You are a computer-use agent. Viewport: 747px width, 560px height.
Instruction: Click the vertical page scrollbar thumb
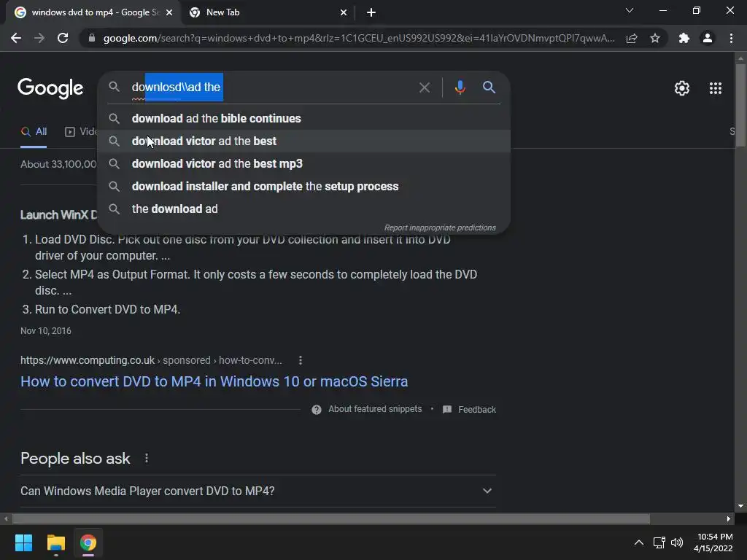point(740,105)
